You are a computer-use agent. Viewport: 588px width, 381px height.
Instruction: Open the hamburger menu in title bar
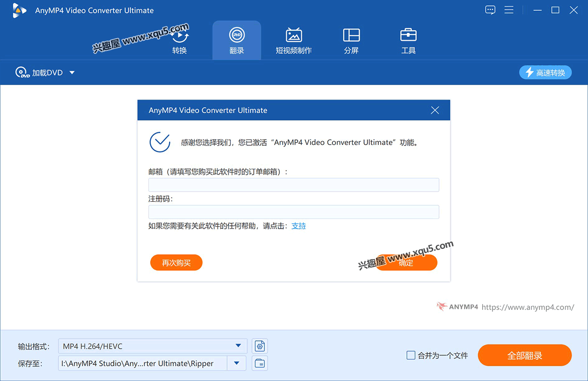point(509,10)
